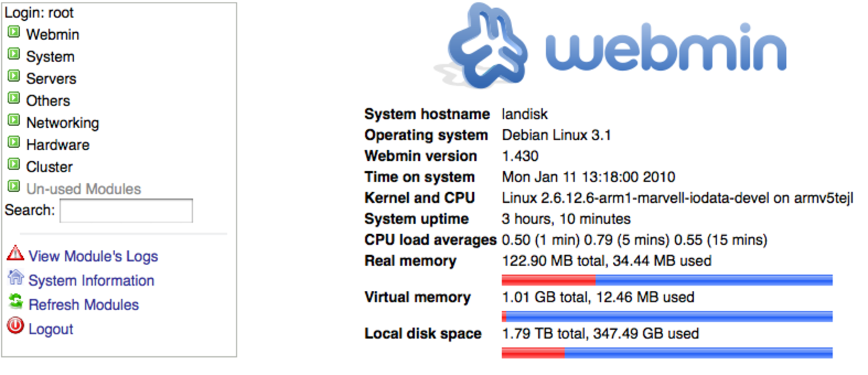Expand the Servers category
This screenshot has height=375, width=868.
point(51,79)
